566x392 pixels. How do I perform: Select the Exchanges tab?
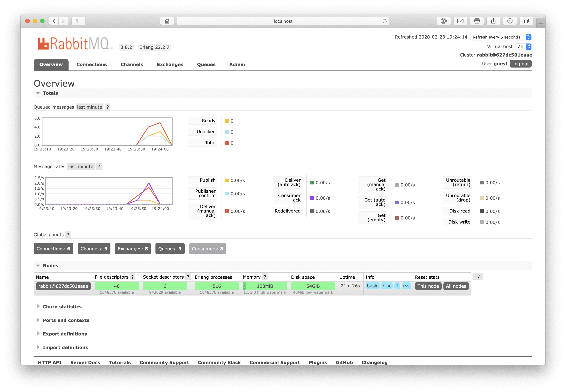coord(170,64)
